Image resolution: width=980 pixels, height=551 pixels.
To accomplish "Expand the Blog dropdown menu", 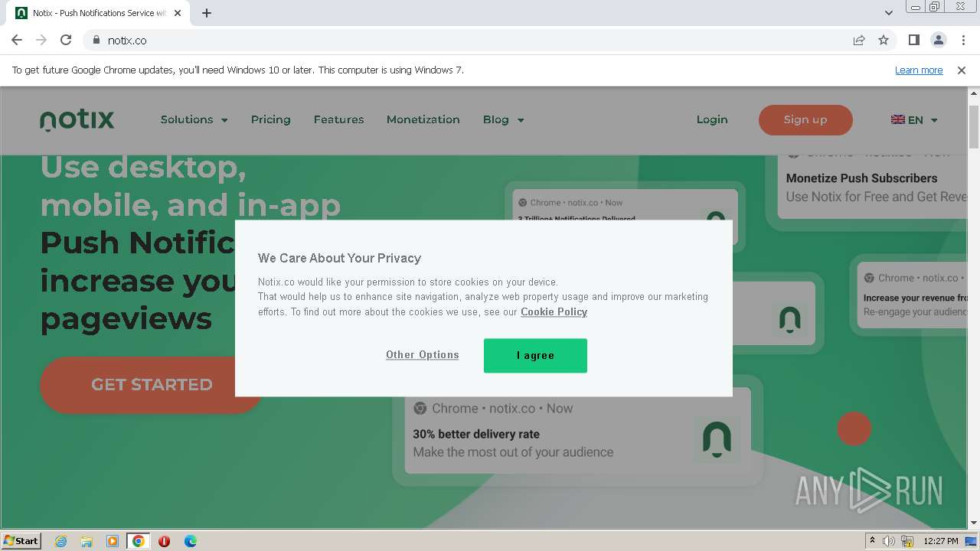I will pyautogui.click(x=503, y=119).
